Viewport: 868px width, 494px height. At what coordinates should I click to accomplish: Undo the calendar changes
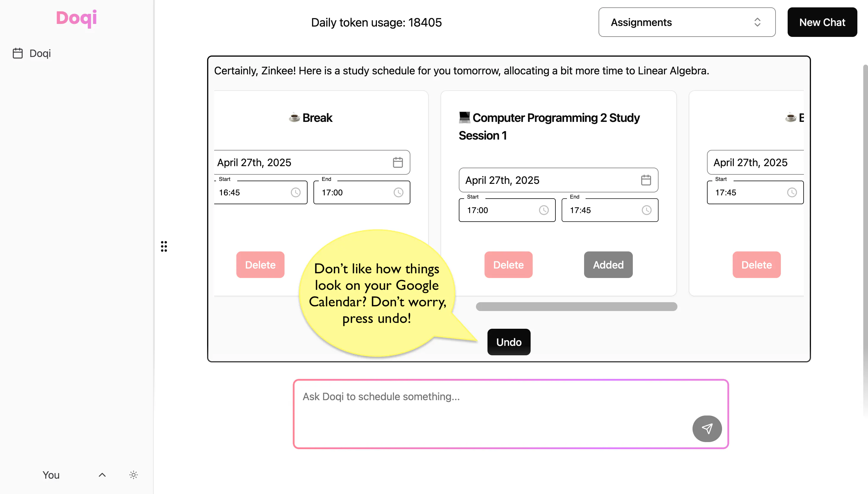tap(509, 342)
